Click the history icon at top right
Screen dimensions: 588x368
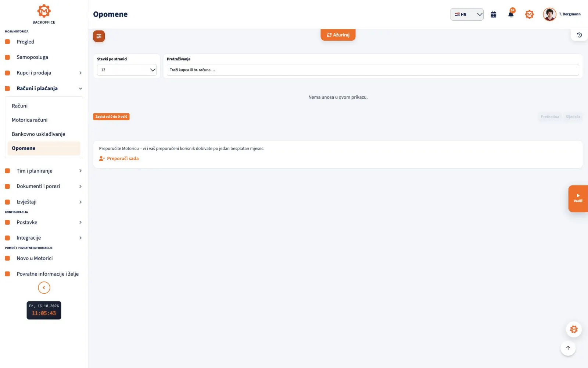tap(579, 35)
